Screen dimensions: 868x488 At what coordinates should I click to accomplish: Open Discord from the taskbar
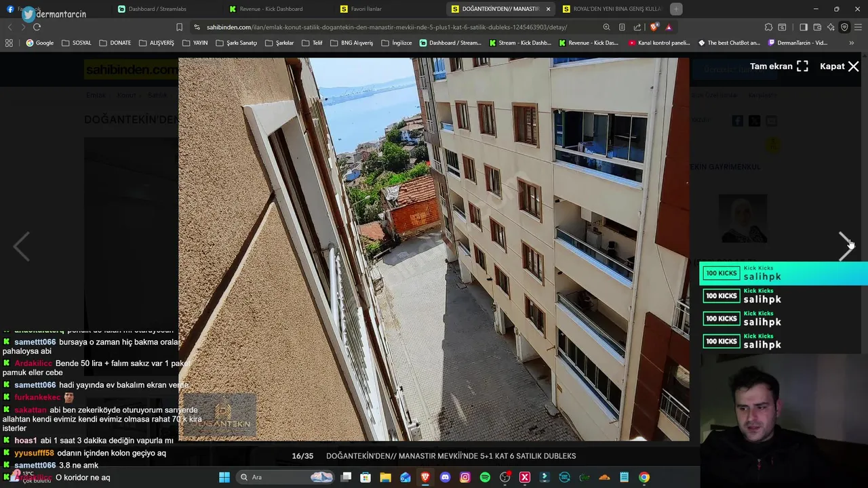click(445, 477)
